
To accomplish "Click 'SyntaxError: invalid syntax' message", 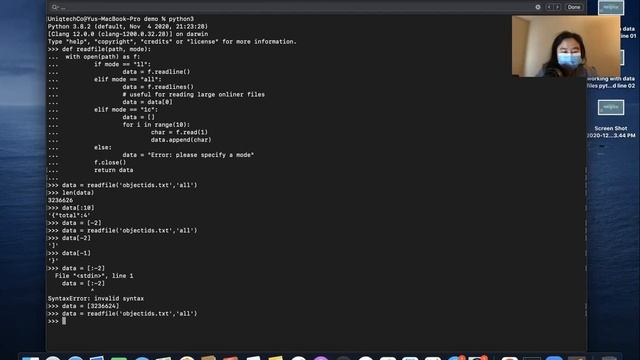I will click(96, 298).
